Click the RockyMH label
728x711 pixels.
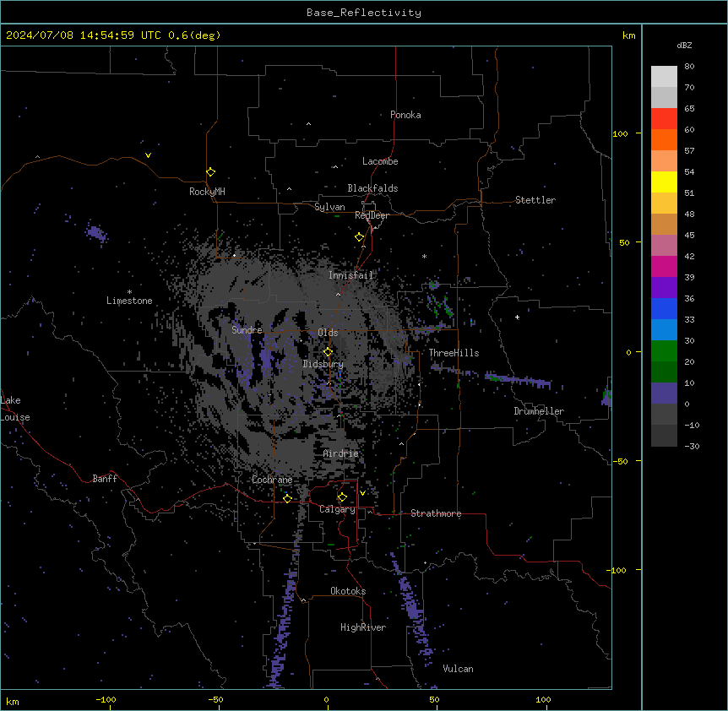[x=207, y=192]
